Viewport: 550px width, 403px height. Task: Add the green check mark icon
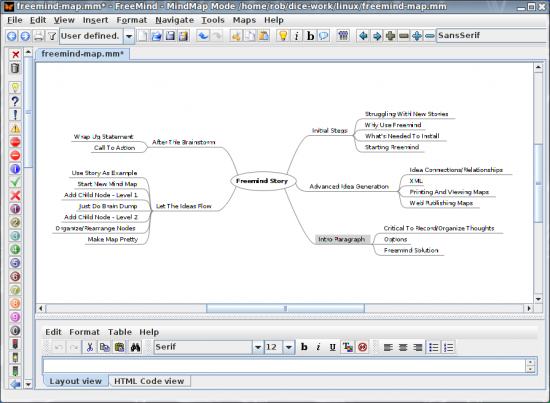(15, 182)
